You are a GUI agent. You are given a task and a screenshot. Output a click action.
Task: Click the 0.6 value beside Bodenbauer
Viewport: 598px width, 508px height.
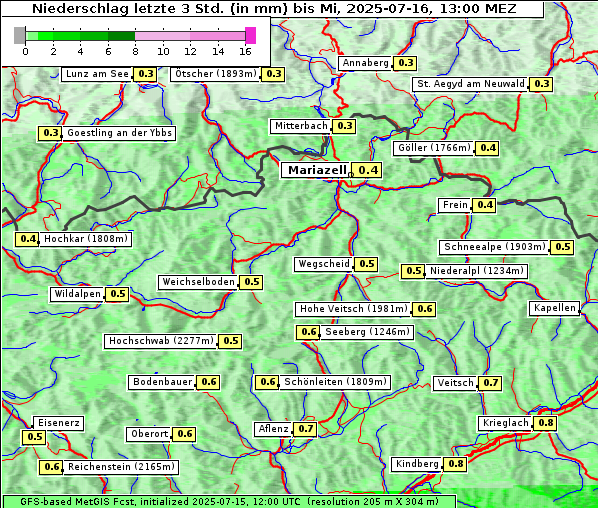[208, 383]
